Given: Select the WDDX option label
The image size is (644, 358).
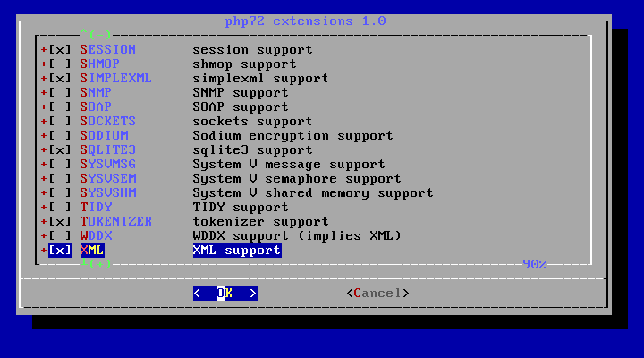Looking at the screenshot, I should click(x=96, y=236).
